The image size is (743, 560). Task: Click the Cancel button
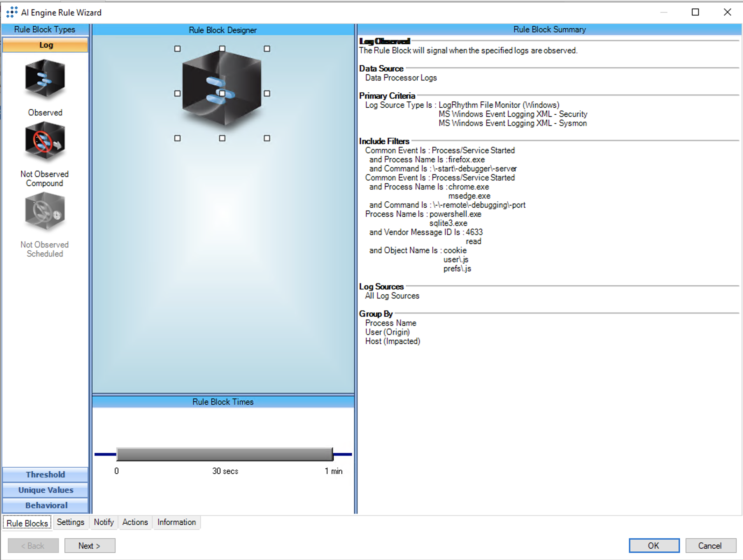tap(710, 546)
